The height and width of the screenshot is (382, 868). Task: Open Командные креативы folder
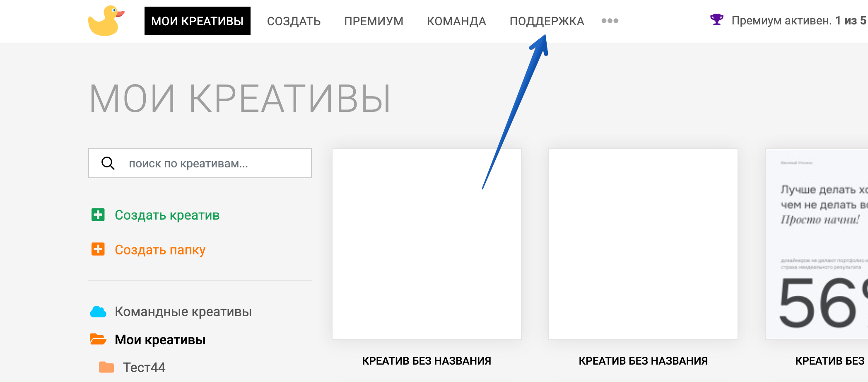[183, 312]
